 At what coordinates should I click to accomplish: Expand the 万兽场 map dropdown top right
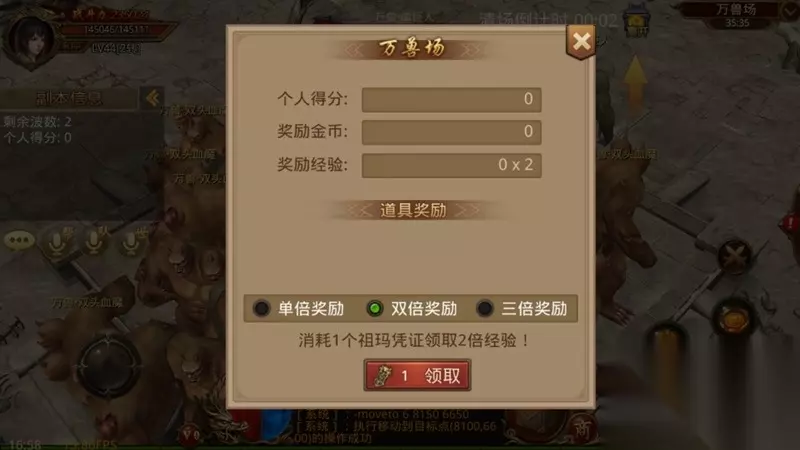pyautogui.click(x=789, y=11)
